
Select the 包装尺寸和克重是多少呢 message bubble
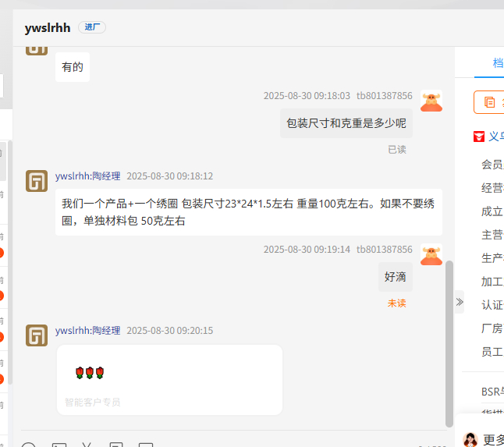coord(346,123)
